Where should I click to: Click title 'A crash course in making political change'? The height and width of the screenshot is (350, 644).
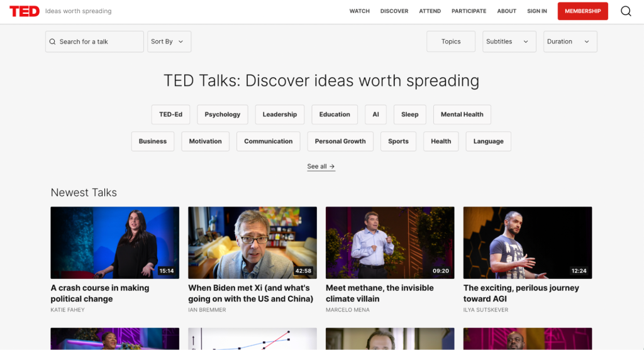coord(100,293)
